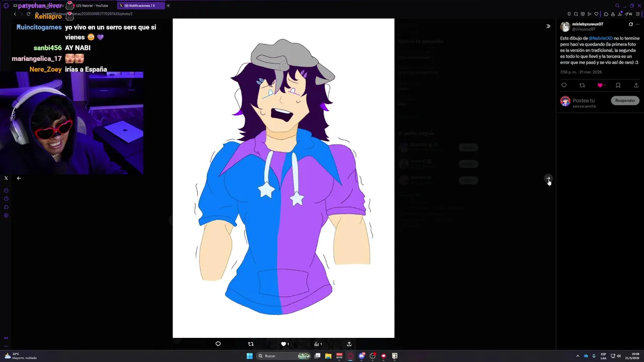Go to the next photo with right arrow

click(x=548, y=178)
